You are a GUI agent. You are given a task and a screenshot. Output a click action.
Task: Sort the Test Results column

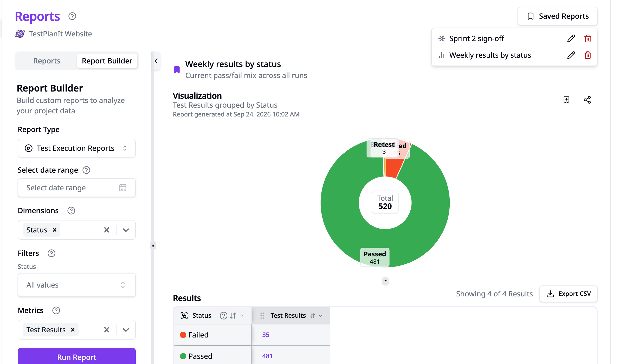pos(312,315)
